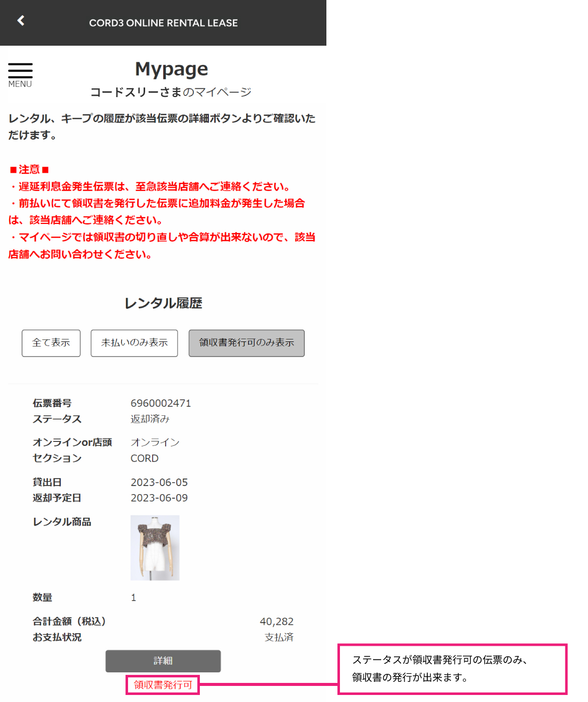
Task: Click the red ■注意■ notice heading
Action: [29, 170]
